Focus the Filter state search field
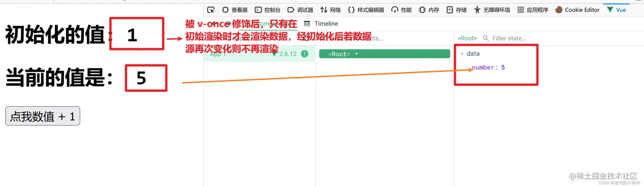 (x=509, y=38)
